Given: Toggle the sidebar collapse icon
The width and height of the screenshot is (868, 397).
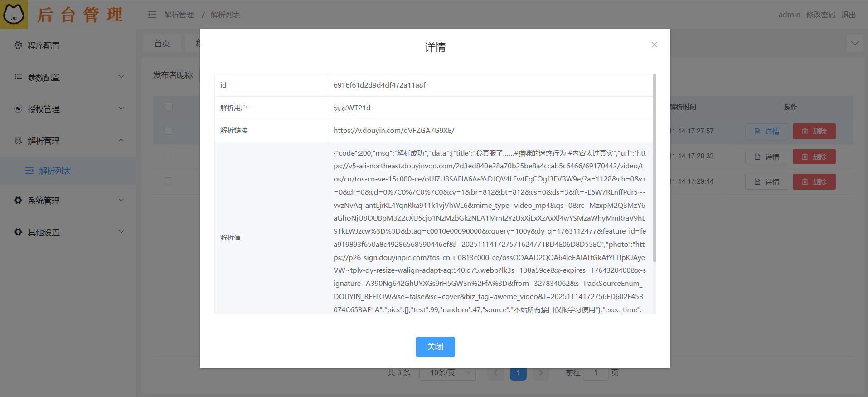Looking at the screenshot, I should [152, 15].
